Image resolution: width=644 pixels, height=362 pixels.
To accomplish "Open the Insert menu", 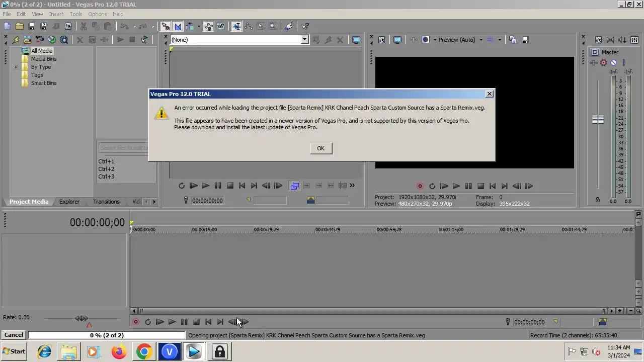I will tap(56, 14).
